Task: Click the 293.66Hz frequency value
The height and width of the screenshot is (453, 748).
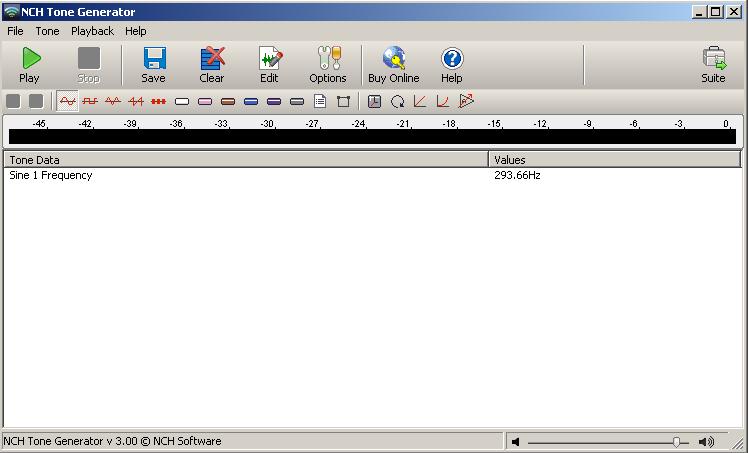Action: coord(517,175)
